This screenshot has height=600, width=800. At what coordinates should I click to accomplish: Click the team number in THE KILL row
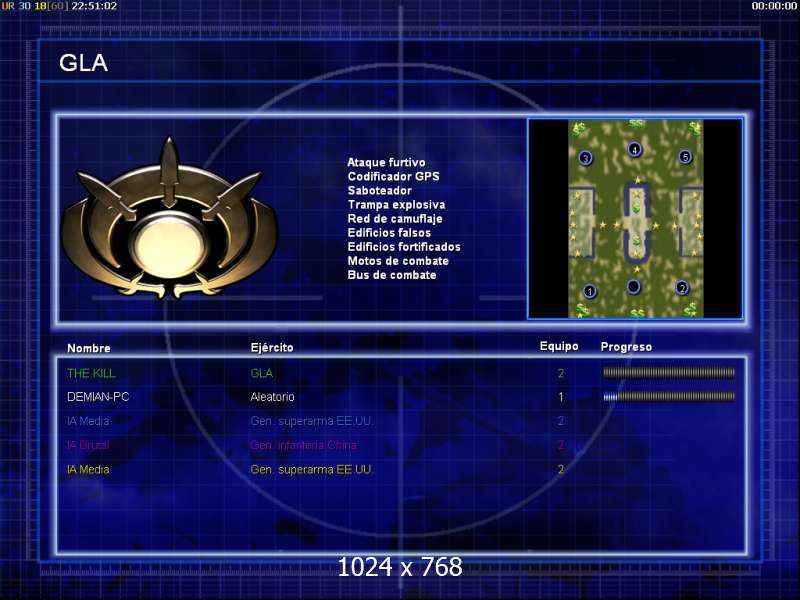(561, 373)
